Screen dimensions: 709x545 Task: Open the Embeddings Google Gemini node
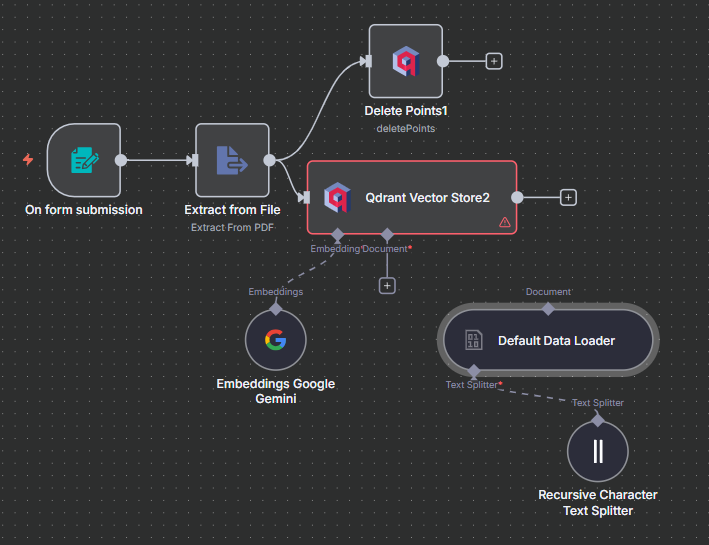[x=275, y=340]
